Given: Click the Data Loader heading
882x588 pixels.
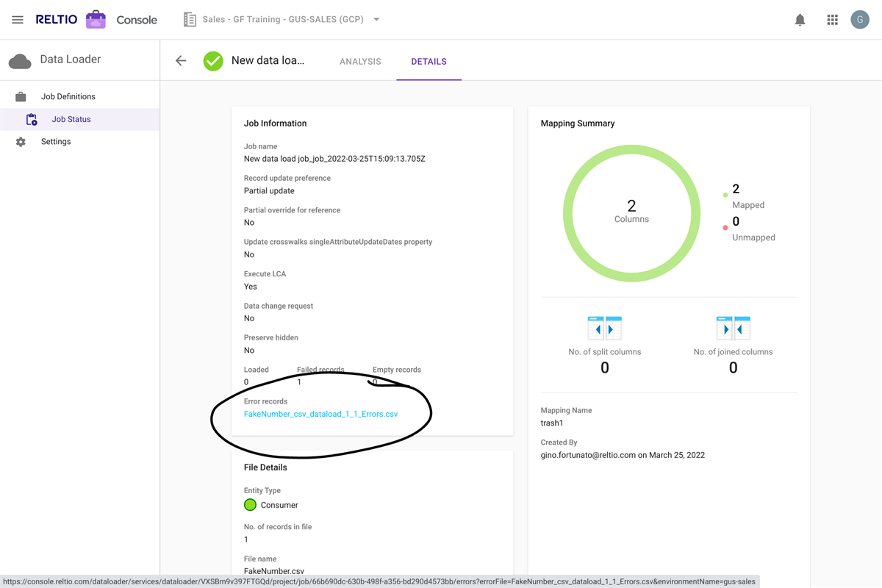Looking at the screenshot, I should click(x=71, y=59).
